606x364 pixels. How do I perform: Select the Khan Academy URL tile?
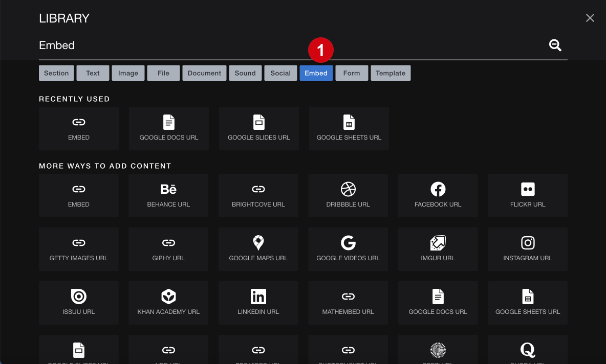pos(168,303)
